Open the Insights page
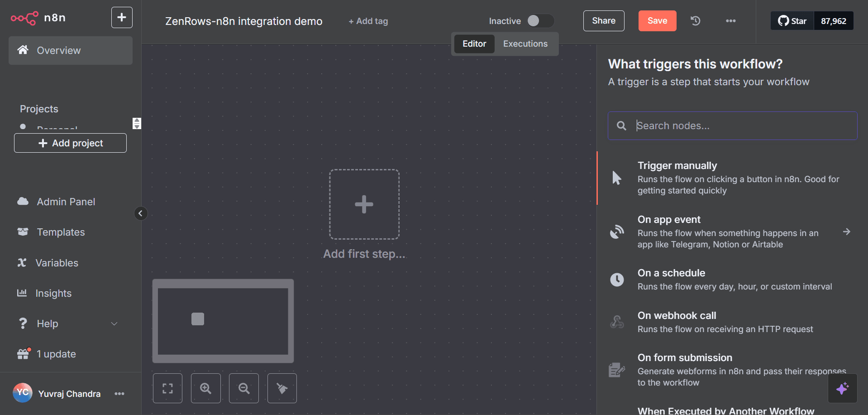 tap(53, 293)
